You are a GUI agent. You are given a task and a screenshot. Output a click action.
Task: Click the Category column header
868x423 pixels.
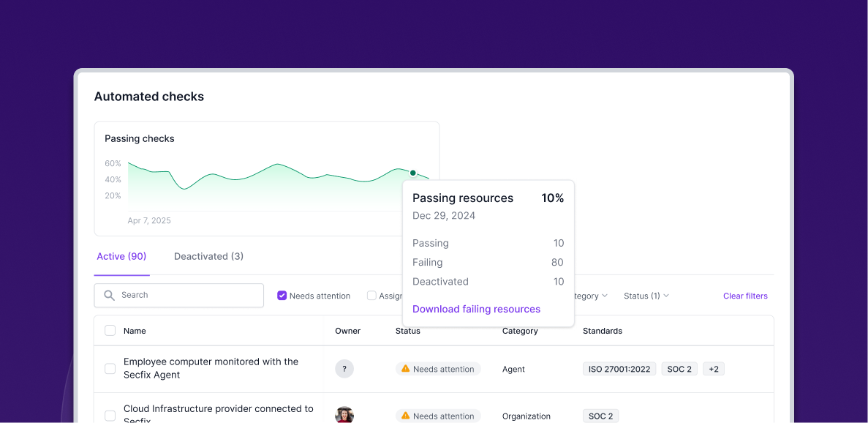520,331
